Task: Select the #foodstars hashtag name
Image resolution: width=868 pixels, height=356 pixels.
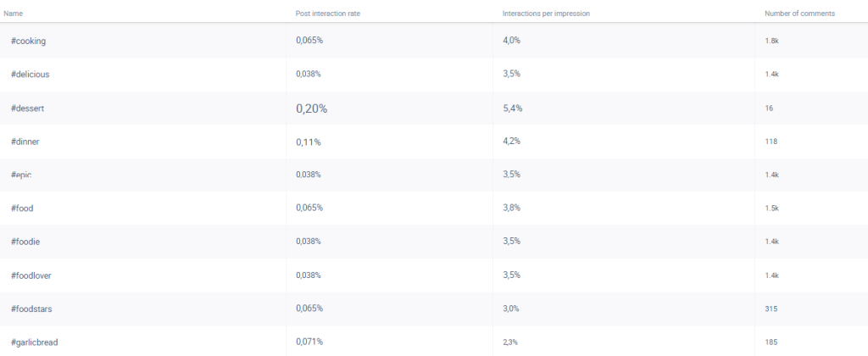Action: (31, 309)
